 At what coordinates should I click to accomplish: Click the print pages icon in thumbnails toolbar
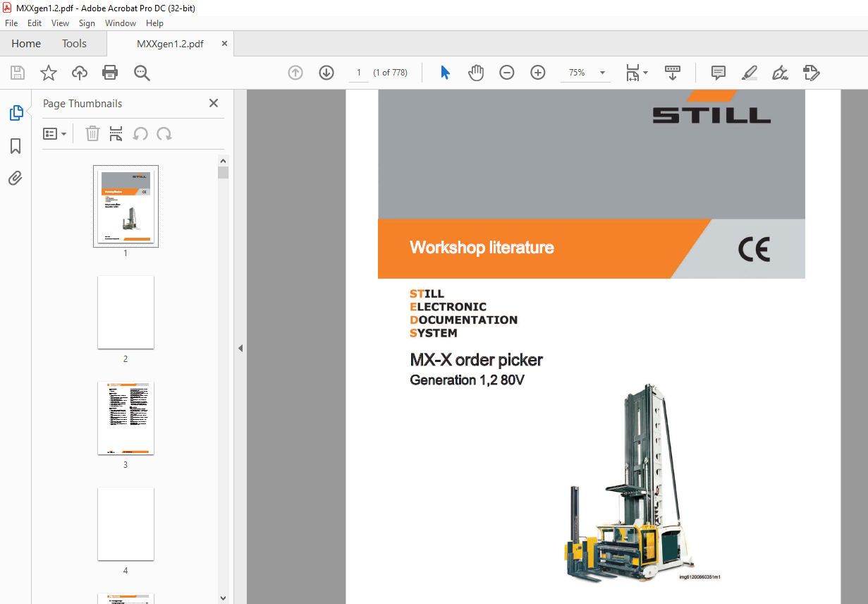pyautogui.click(x=116, y=133)
